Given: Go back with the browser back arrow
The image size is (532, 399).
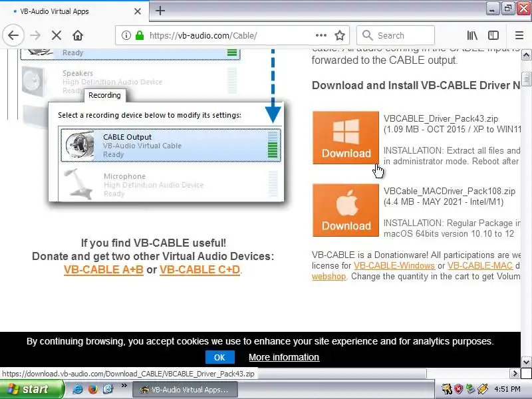Looking at the screenshot, I should [x=13, y=35].
